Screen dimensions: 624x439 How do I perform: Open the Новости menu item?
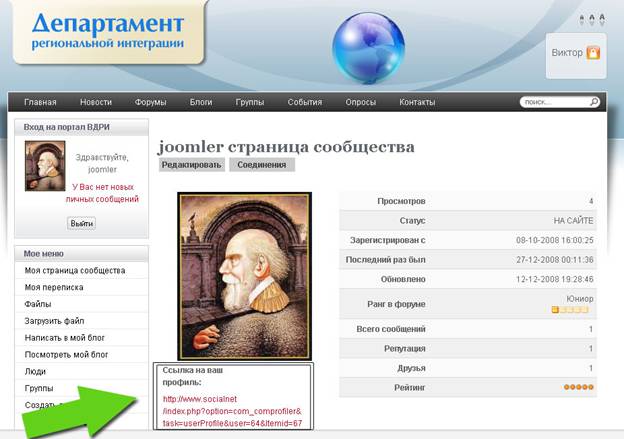click(96, 102)
